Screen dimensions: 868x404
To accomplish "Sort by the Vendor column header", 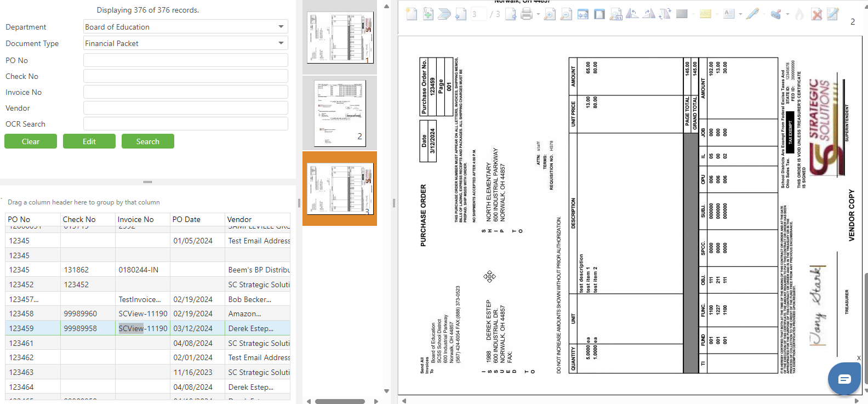I will pyautogui.click(x=258, y=219).
